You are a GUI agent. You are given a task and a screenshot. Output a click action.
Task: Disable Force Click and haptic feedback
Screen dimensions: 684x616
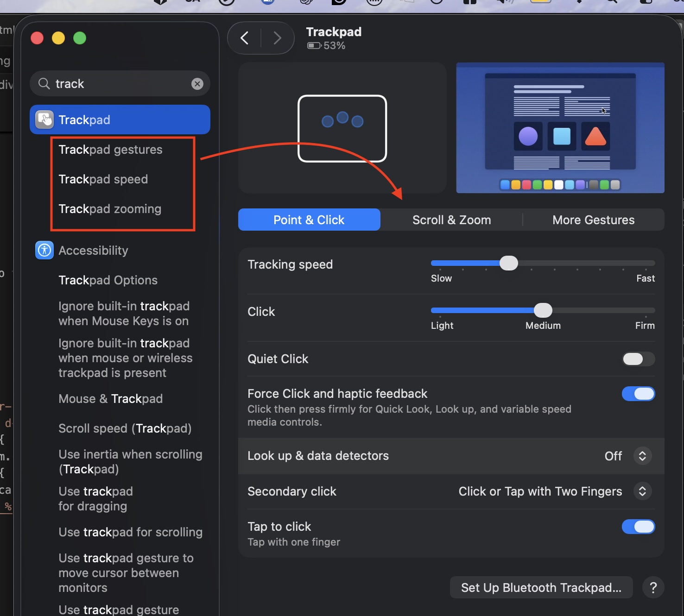pyautogui.click(x=638, y=394)
